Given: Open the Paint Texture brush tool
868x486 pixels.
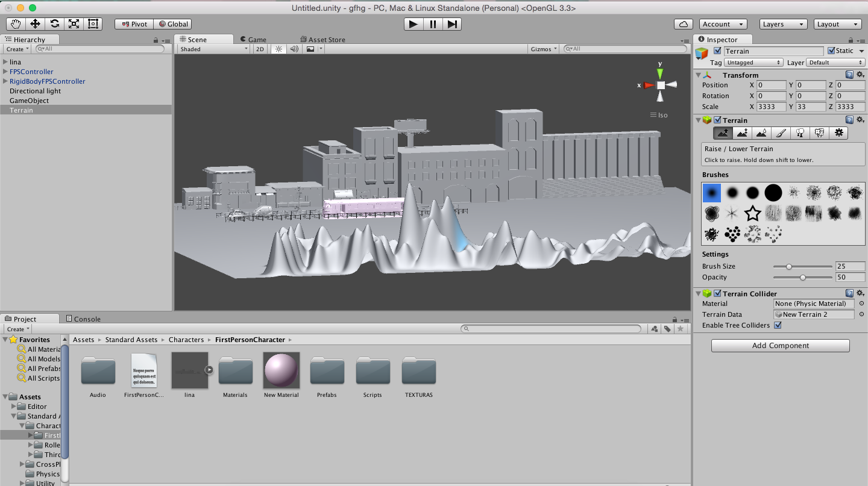Looking at the screenshot, I should (x=781, y=133).
